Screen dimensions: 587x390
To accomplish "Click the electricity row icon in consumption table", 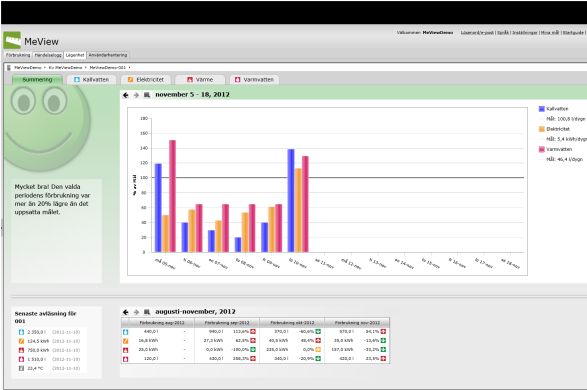I will pos(125,341).
